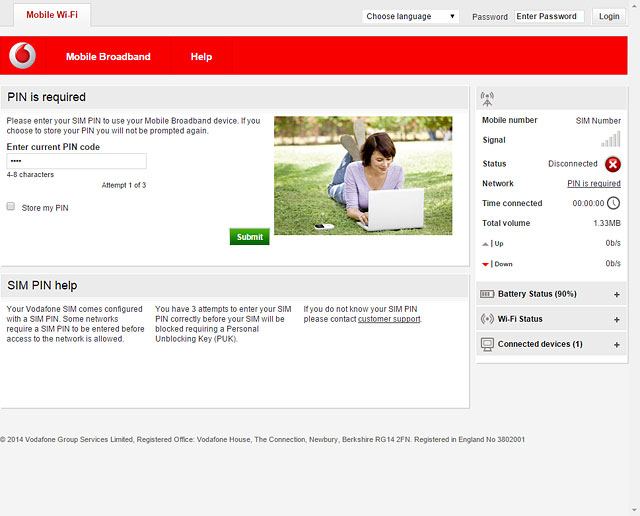This screenshot has width=640, height=516.
Task: Click the antenna icon above Mobile number
Action: click(x=487, y=99)
